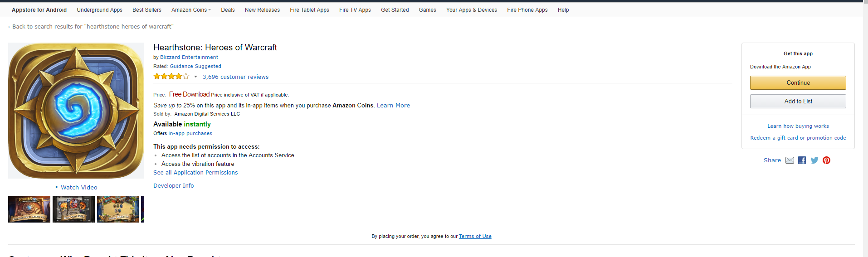Click Add to List button
Viewport: 868px width, 257px height.
(x=798, y=101)
